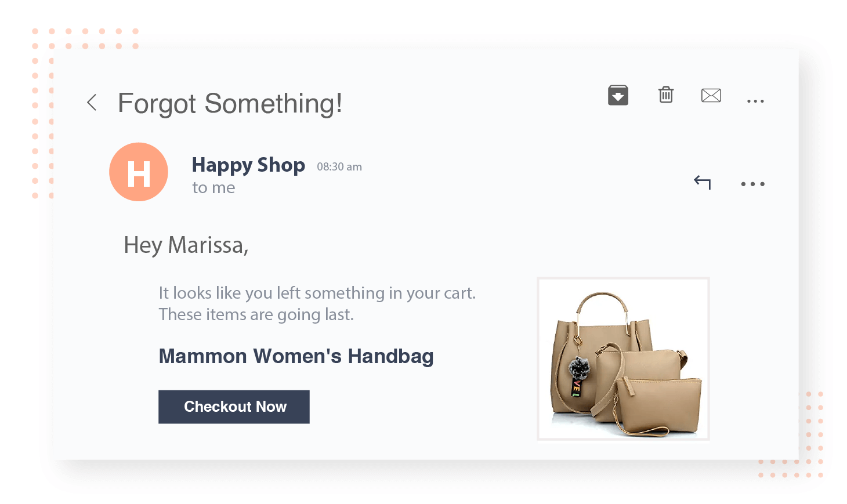
Task: Open the Mammon Women's Handbag product title
Action: pyautogui.click(x=296, y=356)
